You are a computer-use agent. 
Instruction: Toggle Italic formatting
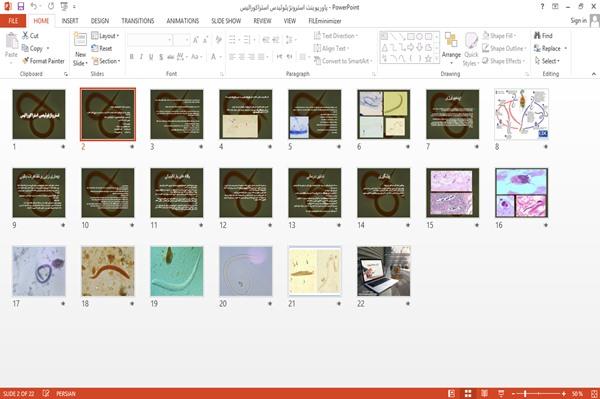point(141,57)
